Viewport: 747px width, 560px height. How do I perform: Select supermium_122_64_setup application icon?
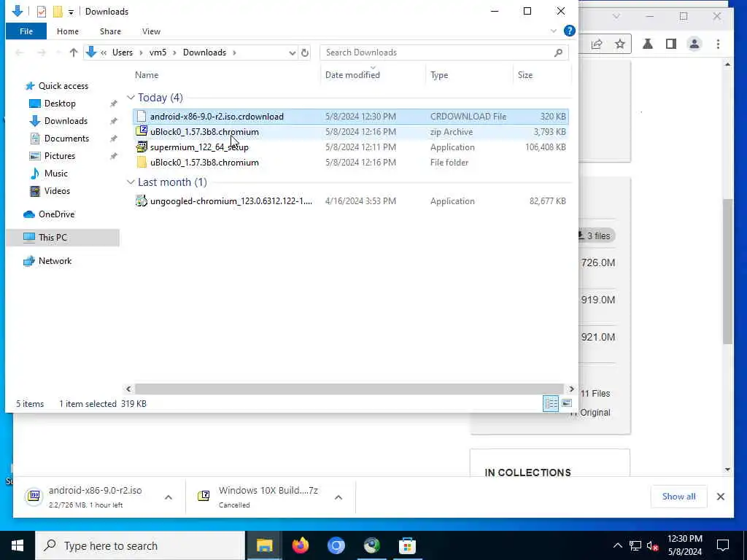coord(142,147)
